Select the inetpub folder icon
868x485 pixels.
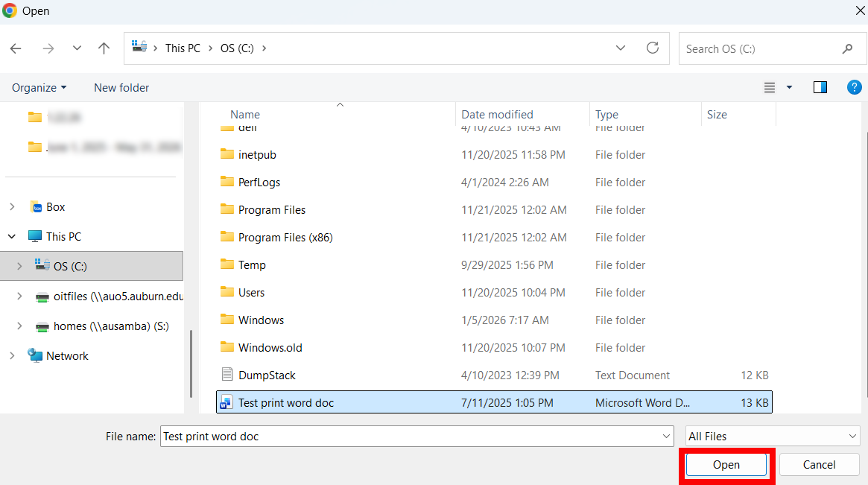tap(227, 154)
